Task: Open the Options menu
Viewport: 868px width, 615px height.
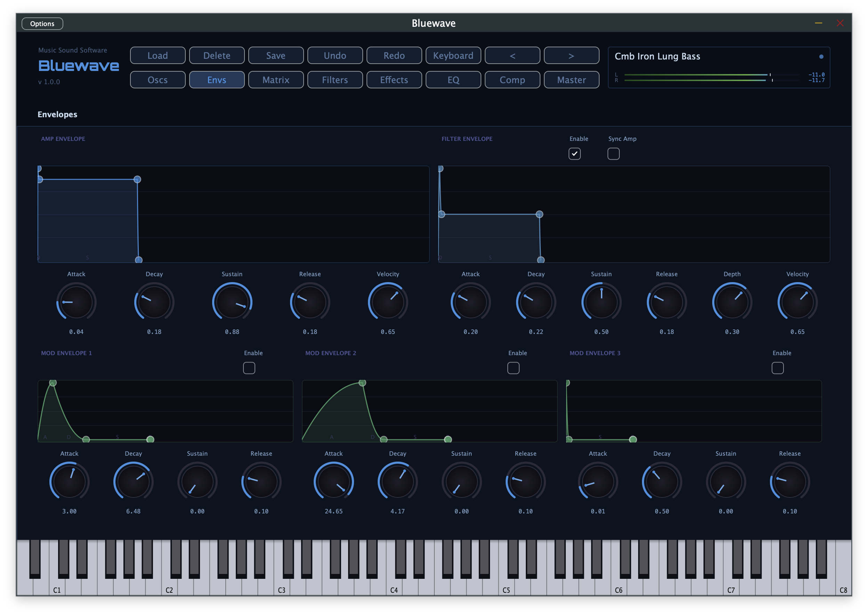Action: pos(42,23)
